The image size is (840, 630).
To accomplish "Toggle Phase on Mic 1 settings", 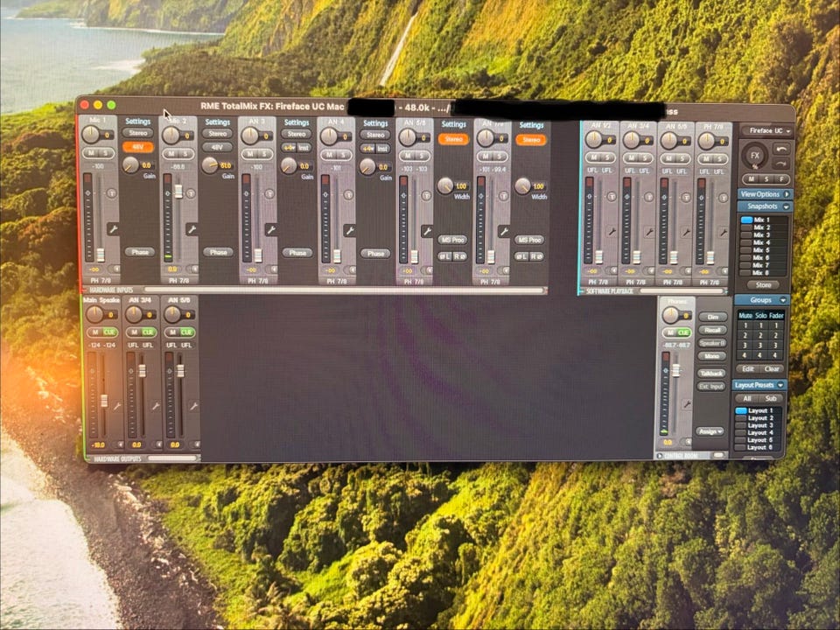I will (x=140, y=252).
